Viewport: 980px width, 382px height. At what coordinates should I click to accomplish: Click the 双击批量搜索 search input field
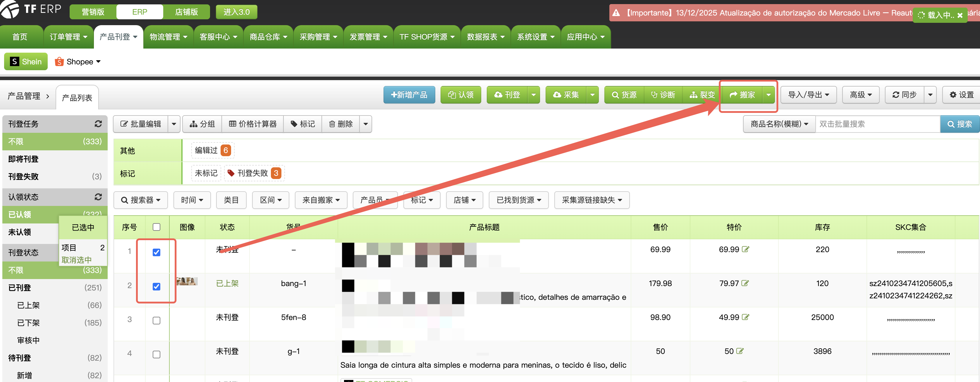coord(877,124)
